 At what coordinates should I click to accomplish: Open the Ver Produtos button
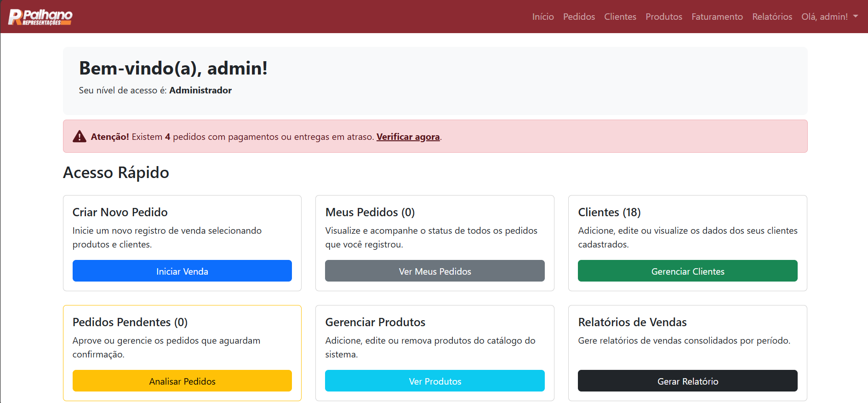(x=434, y=381)
